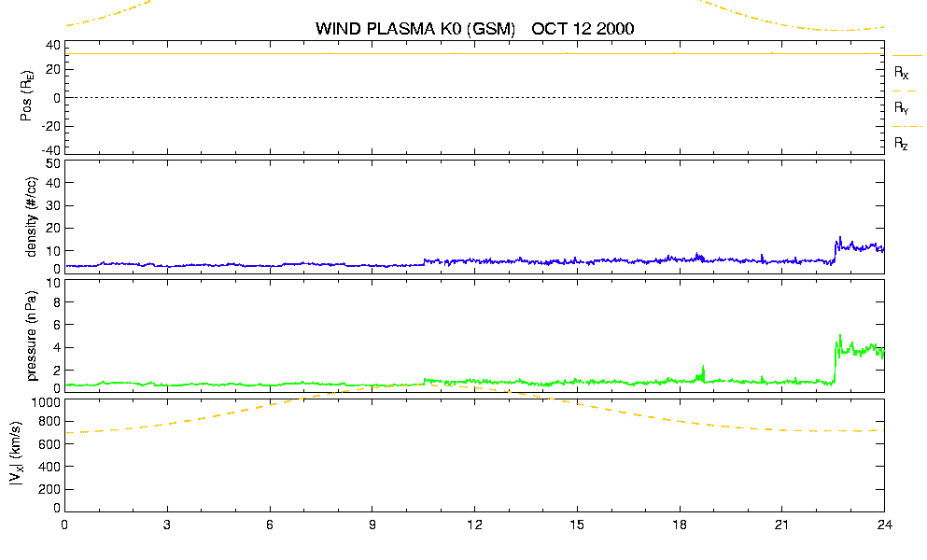Click the hour '15' x-axis tick label
The image size is (927, 560).
coord(576,525)
